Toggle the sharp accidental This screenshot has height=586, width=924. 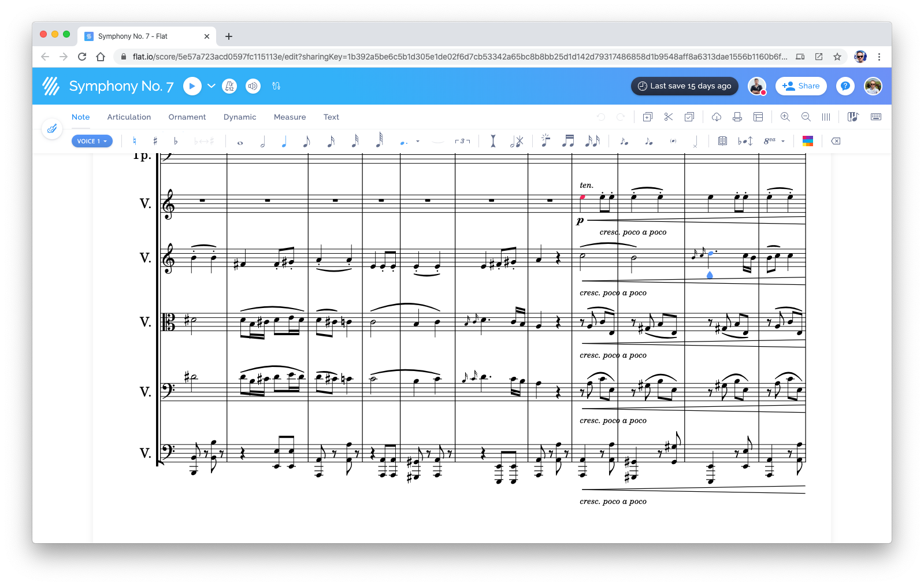tap(155, 141)
